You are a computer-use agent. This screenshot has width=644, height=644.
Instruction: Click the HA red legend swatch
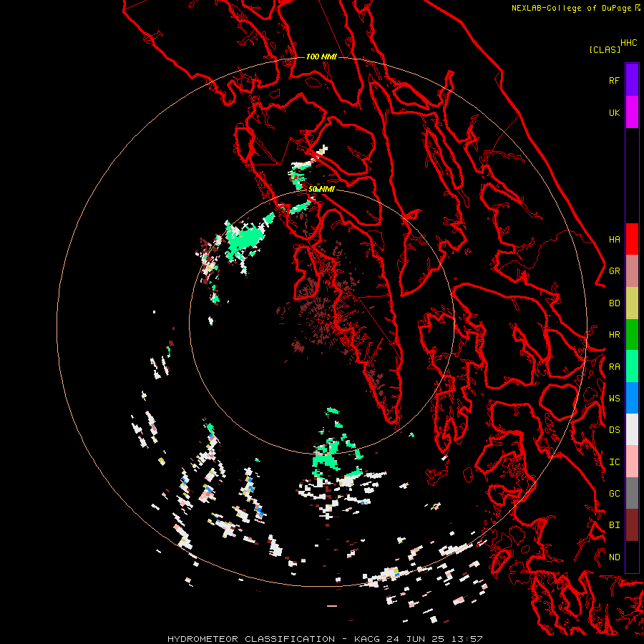coord(632,239)
